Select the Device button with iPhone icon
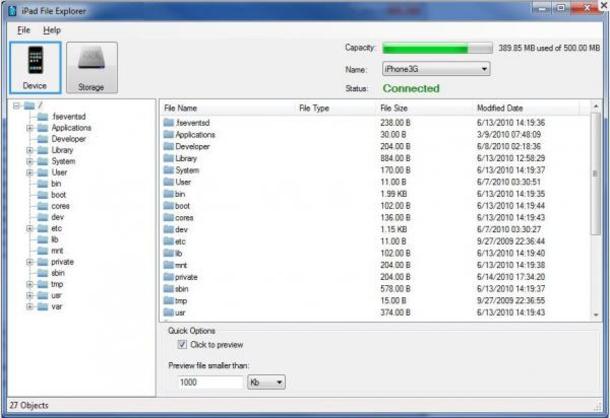Screen dimensions: 610x418 click(35, 67)
